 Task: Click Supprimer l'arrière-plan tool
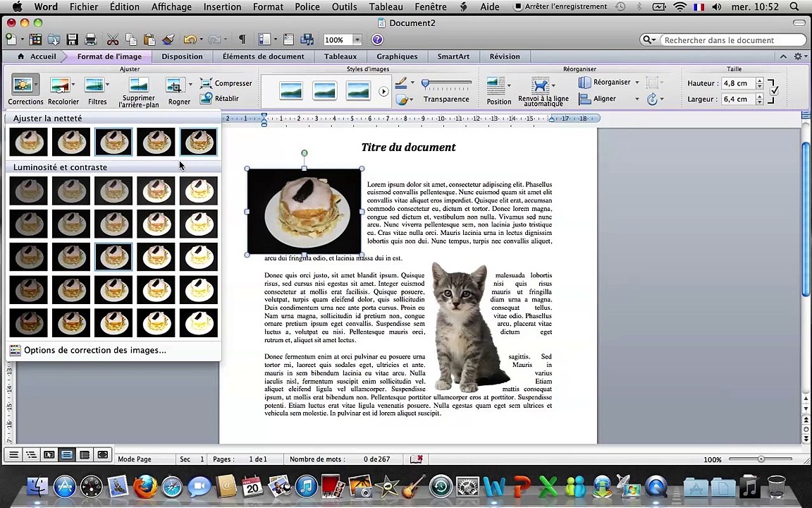[x=138, y=92]
